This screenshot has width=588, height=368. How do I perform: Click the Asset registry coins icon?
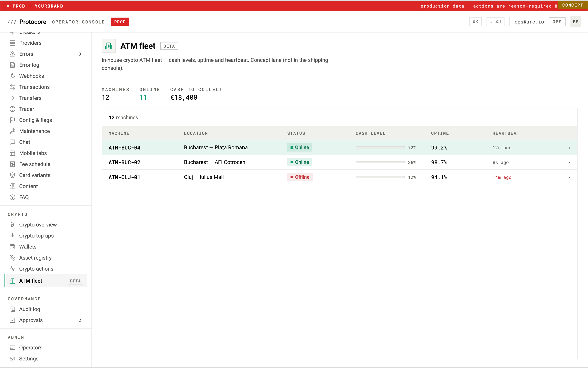click(12, 258)
